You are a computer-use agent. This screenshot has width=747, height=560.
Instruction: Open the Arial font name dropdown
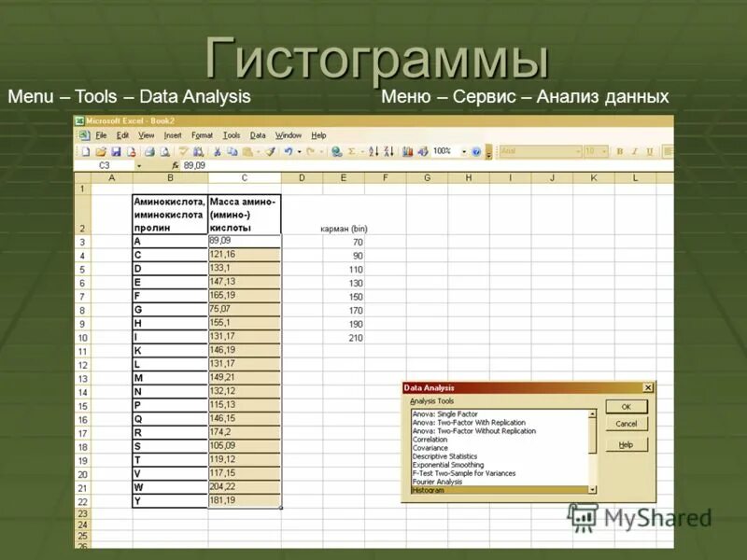pos(579,149)
